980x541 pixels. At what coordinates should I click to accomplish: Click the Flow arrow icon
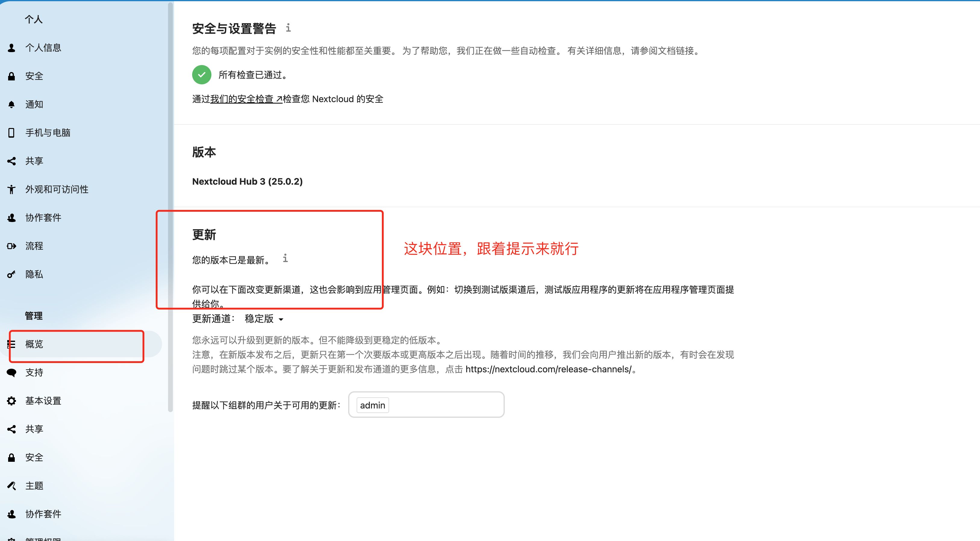[11, 246]
